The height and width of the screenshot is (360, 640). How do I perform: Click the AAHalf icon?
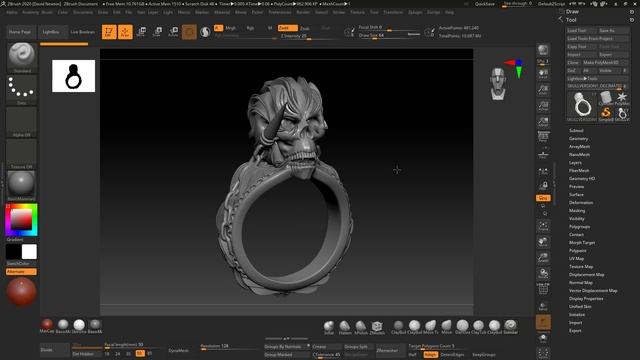tap(543, 121)
